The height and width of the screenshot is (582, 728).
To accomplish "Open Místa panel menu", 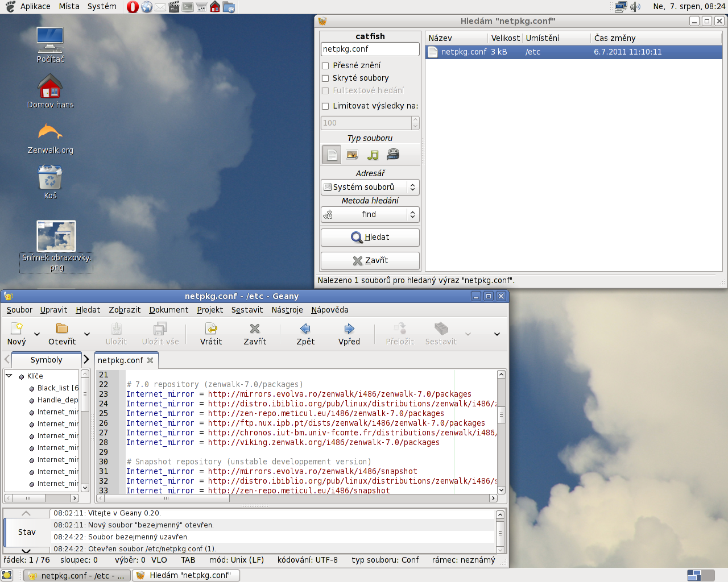I will pyautogui.click(x=69, y=6).
